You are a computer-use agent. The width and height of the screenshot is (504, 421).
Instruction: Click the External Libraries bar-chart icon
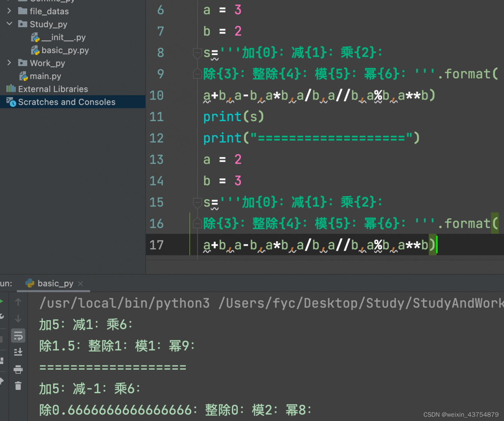11,89
